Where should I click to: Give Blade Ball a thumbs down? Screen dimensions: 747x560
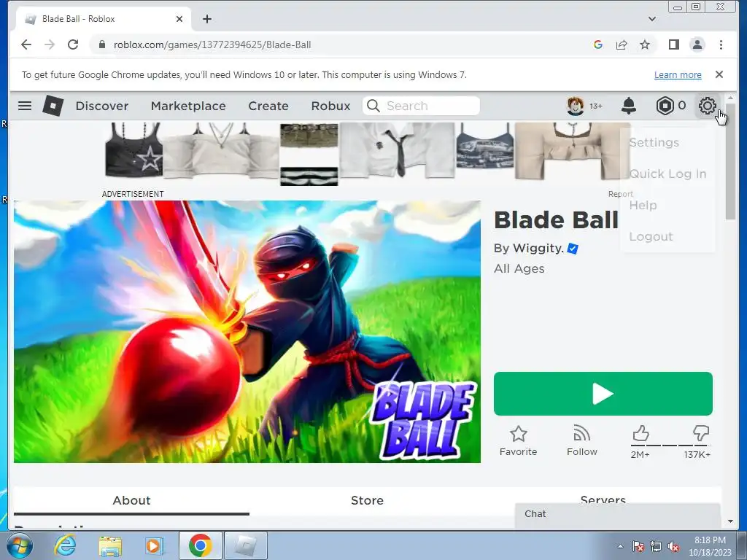(701, 434)
